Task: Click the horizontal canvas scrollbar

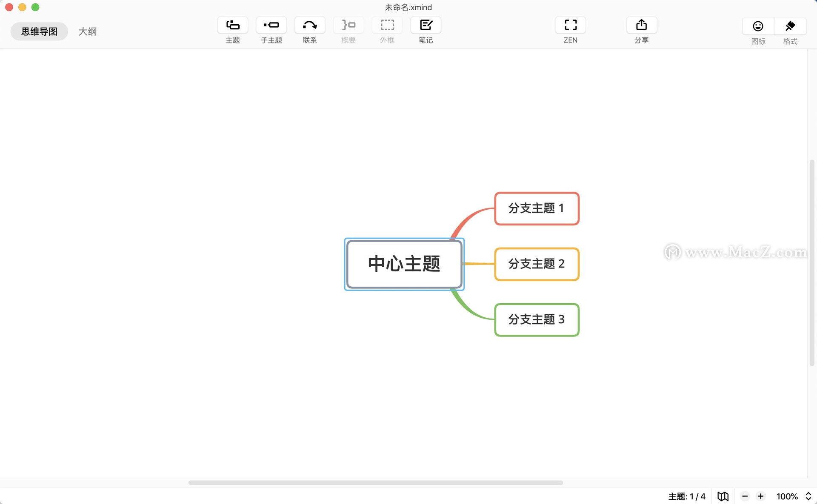Action: point(375,483)
